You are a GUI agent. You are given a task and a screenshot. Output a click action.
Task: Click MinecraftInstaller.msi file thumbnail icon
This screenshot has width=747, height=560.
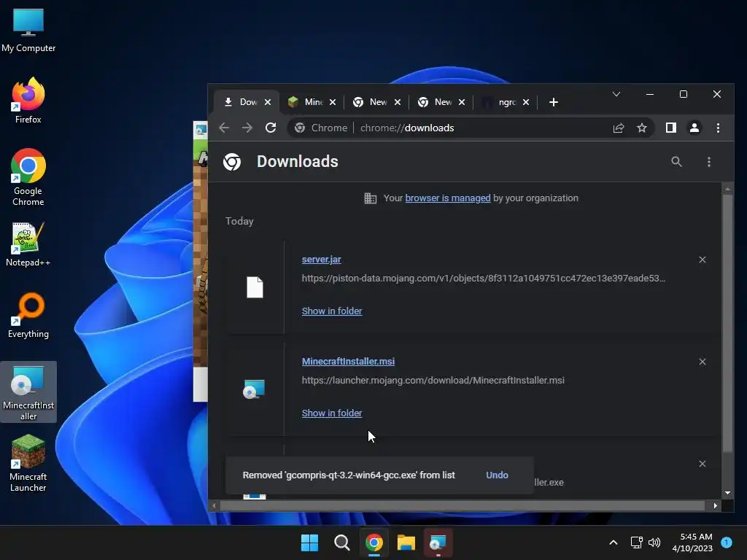254,389
